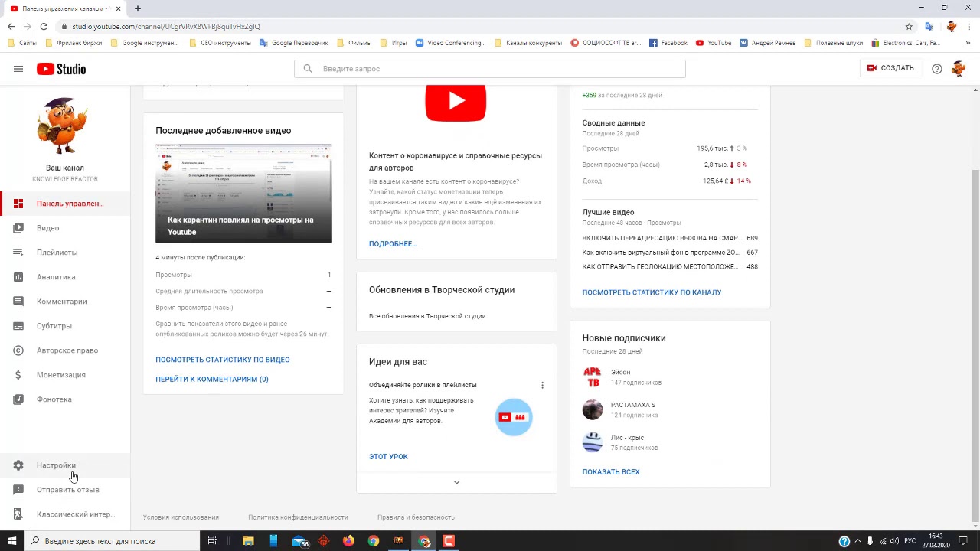Click browser back arrow

pyautogui.click(x=11, y=26)
